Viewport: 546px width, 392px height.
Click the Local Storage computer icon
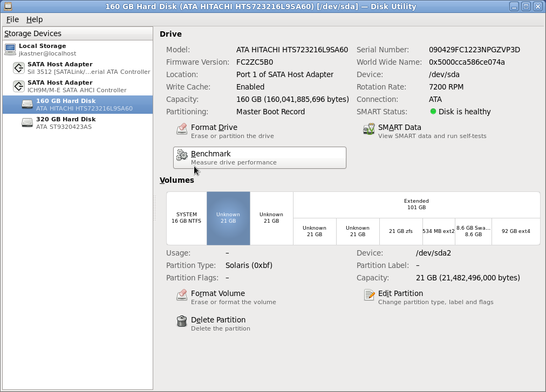click(10, 50)
